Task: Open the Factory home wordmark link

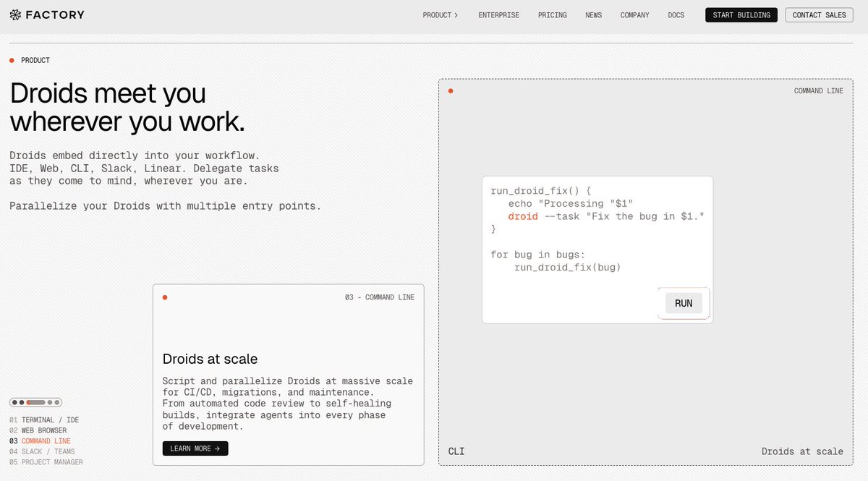Action: [54, 14]
